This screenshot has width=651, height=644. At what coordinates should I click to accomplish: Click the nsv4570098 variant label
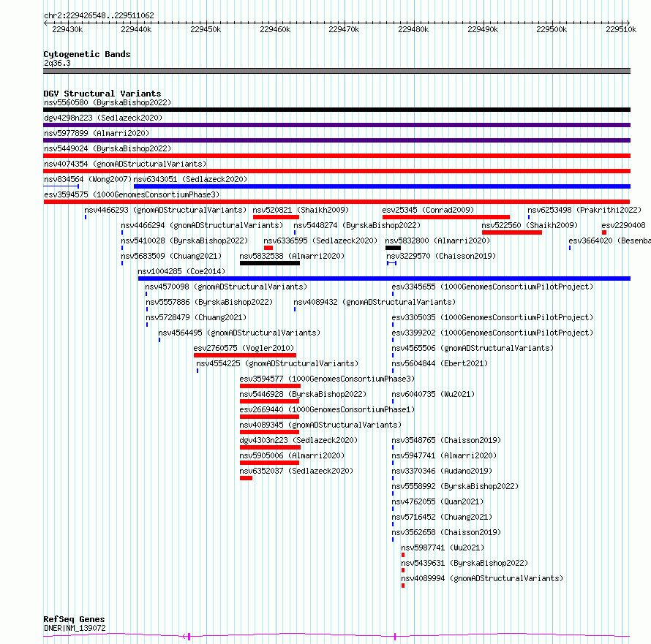[226, 287]
